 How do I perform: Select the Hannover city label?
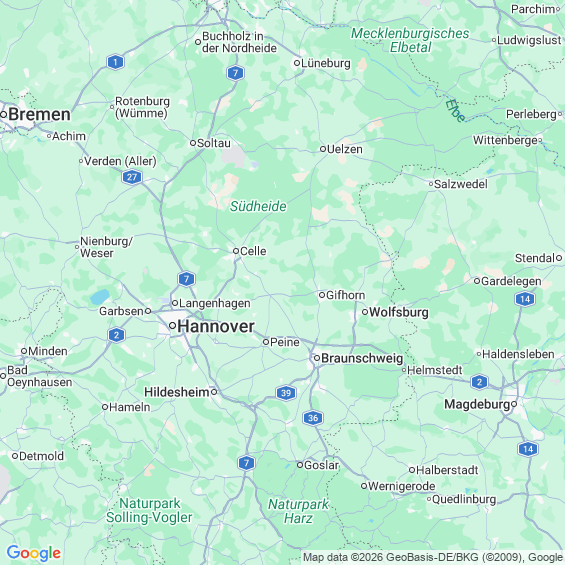point(216,326)
